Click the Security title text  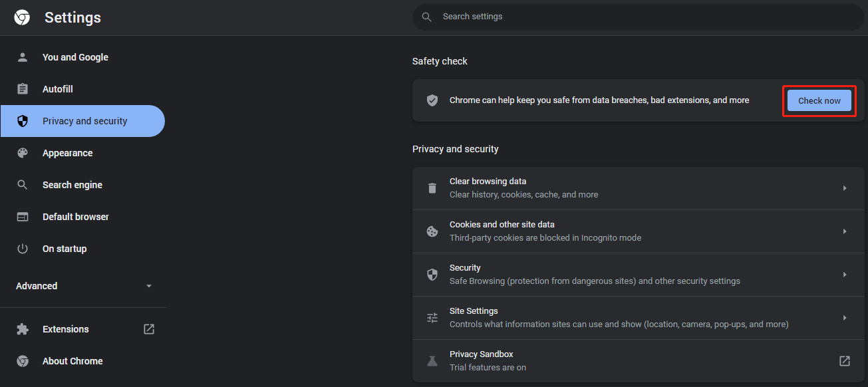[x=465, y=268]
